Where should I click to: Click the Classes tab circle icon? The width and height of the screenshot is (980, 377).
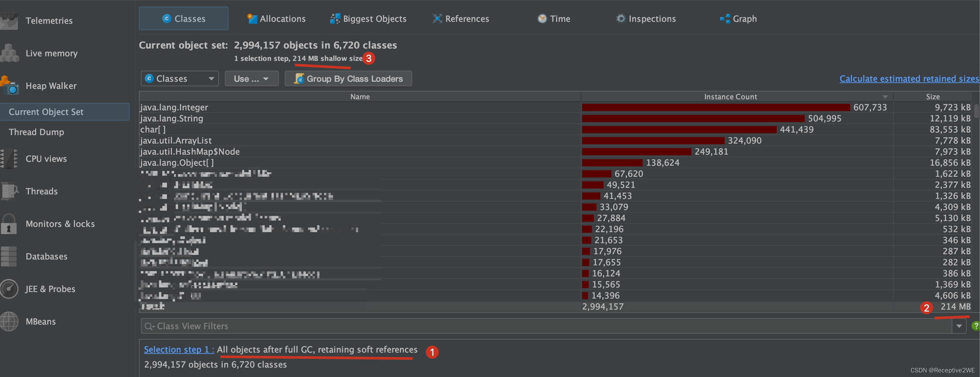167,18
